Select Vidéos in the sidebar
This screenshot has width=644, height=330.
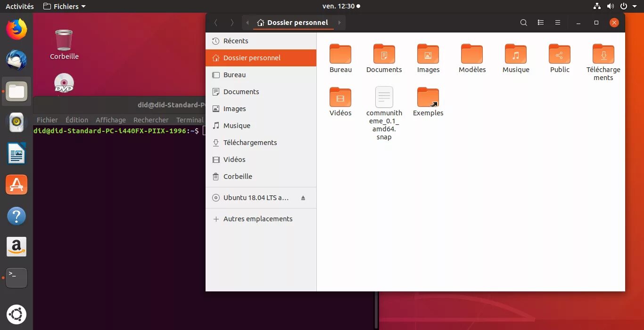click(261, 160)
